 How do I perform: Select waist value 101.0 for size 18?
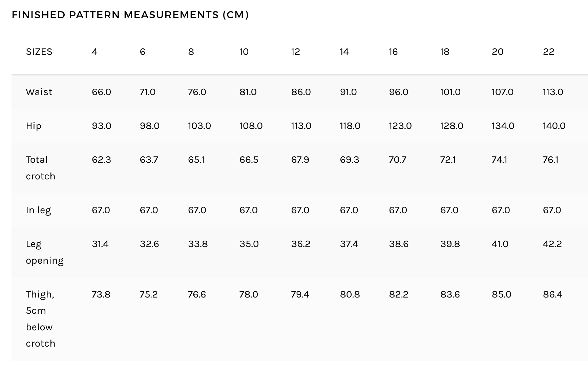point(450,92)
